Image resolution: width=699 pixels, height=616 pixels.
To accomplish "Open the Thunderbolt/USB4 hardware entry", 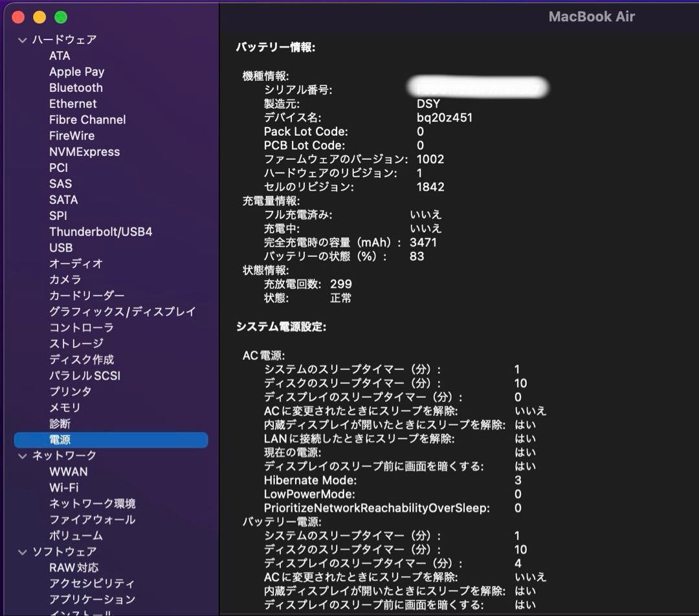I will [x=100, y=232].
